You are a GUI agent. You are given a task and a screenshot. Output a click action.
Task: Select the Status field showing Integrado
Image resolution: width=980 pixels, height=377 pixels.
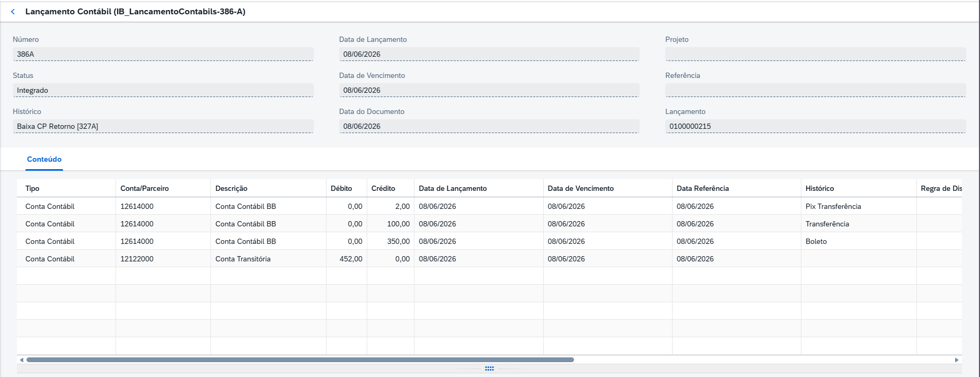[163, 90]
